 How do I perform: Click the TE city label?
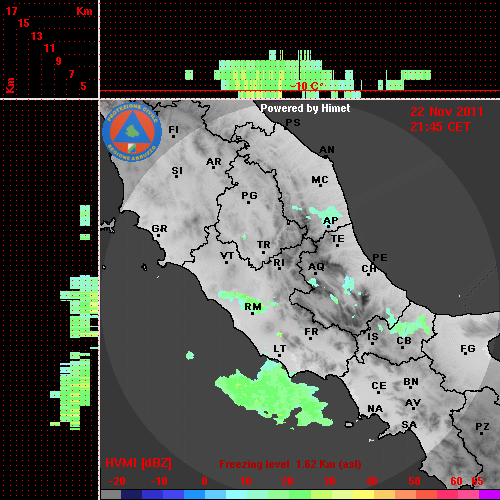(x=338, y=239)
